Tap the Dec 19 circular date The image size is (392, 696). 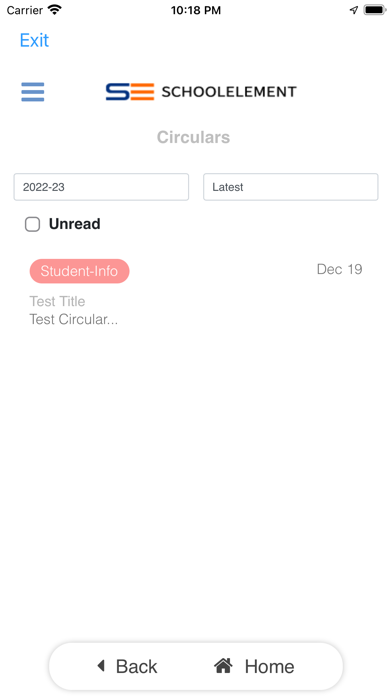[340, 269]
